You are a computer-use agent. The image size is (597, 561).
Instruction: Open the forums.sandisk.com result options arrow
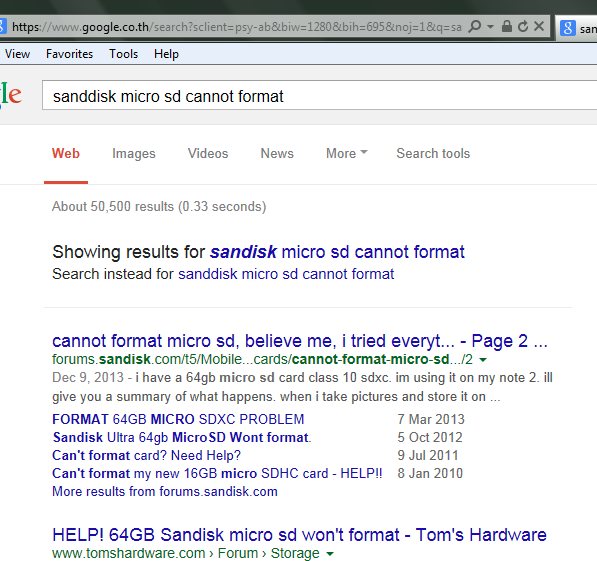(483, 360)
